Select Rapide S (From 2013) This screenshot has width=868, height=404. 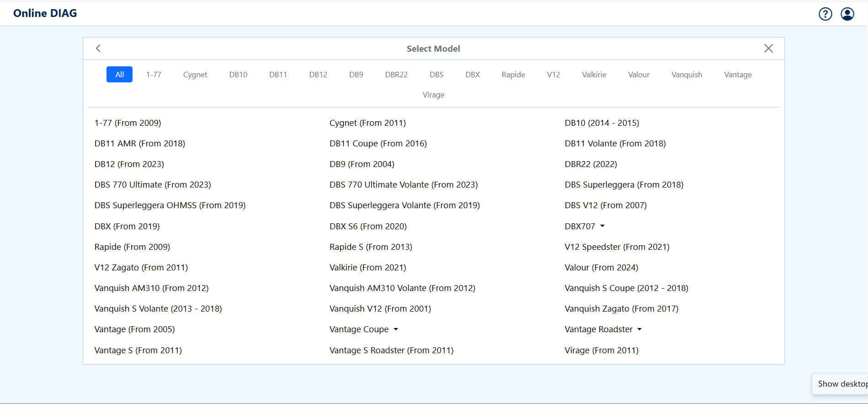point(371,247)
